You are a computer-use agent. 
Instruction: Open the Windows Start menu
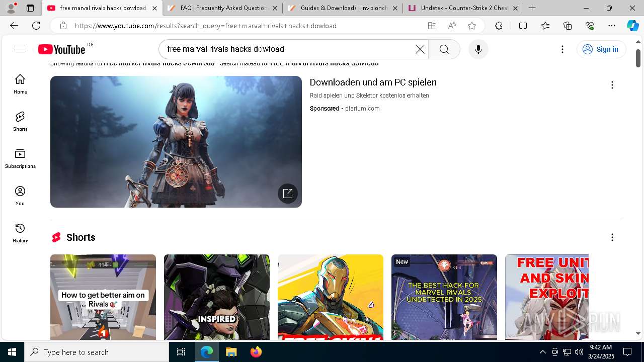click(x=12, y=352)
